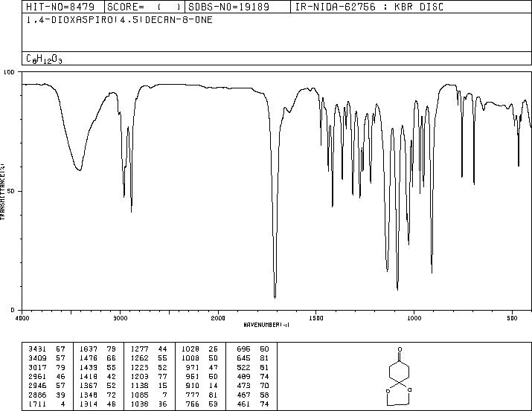Click the IR-NIDA-62756 : KBR DISC label
This screenshot has width=532, height=411.
pyautogui.click(x=369, y=7)
